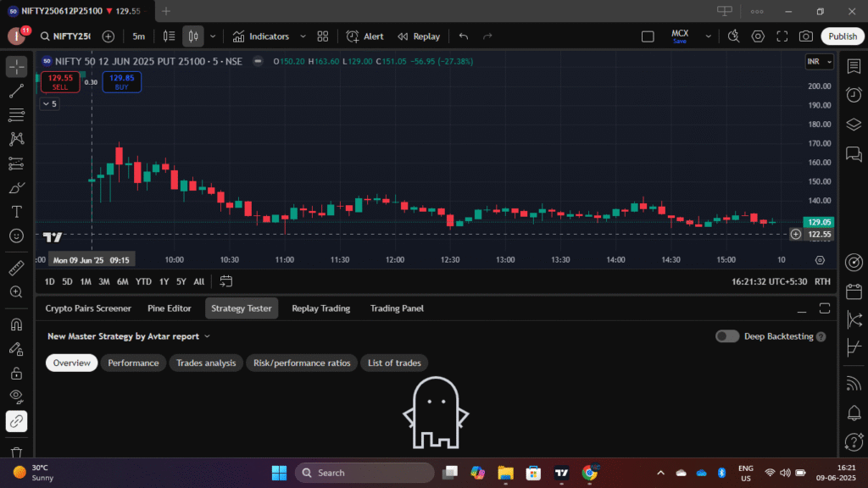Select the trend line drawing tool

(x=17, y=91)
